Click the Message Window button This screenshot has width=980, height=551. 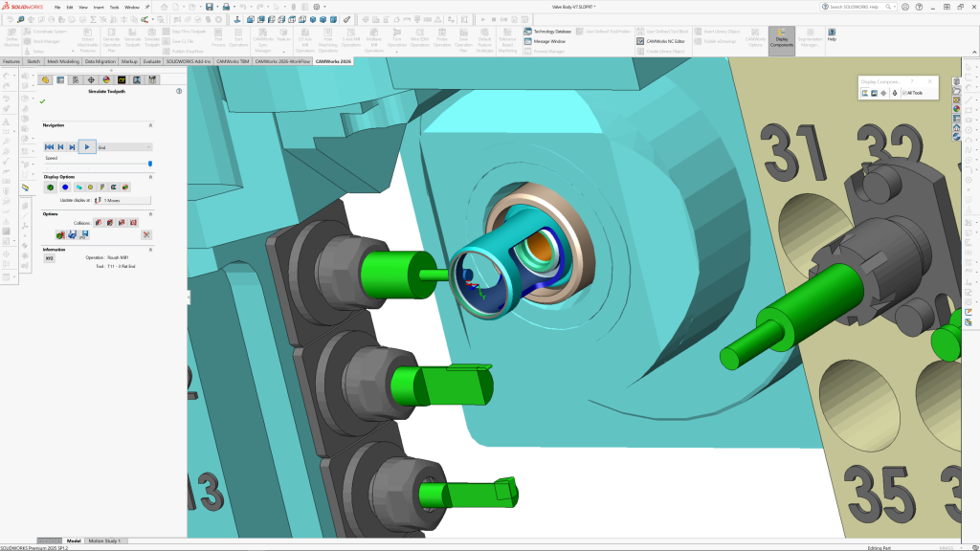548,41
